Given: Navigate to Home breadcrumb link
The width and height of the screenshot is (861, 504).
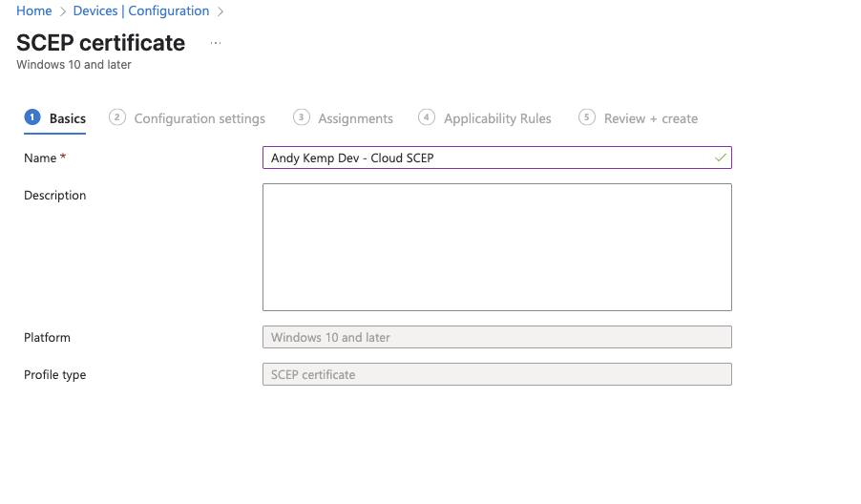Looking at the screenshot, I should [34, 11].
